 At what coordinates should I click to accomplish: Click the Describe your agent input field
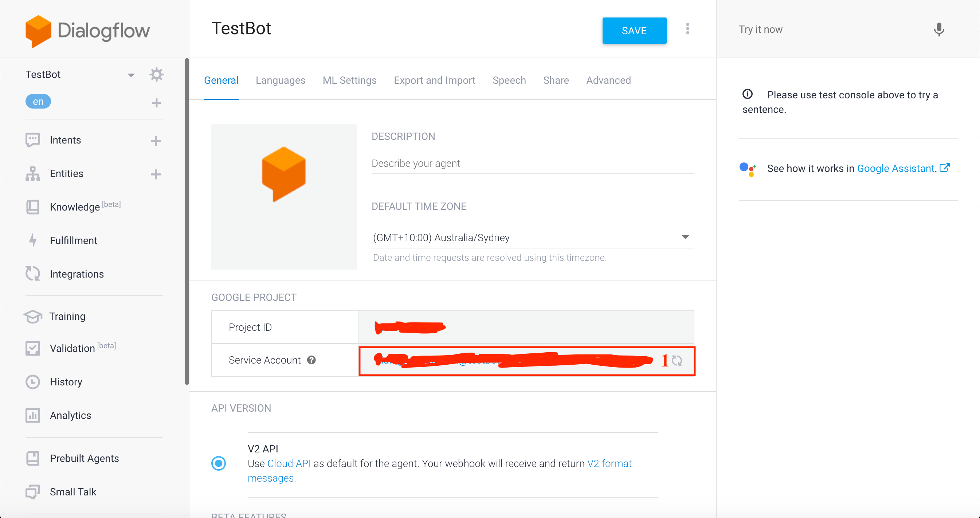coord(532,164)
